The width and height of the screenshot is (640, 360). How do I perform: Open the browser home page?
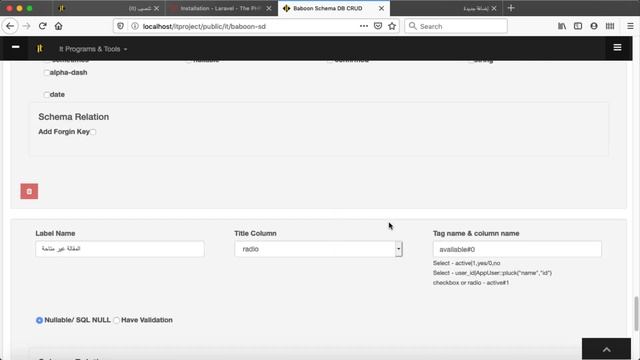[58, 26]
